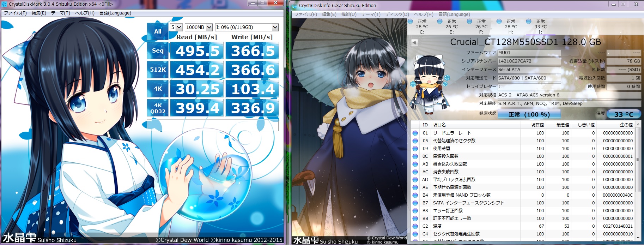Click the Seq read result 495.5
Screen dimensions: 644x245
point(197,51)
